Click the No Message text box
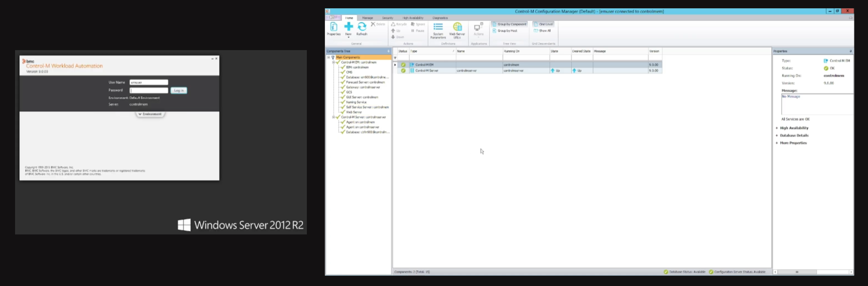868x286 pixels. 817,104
